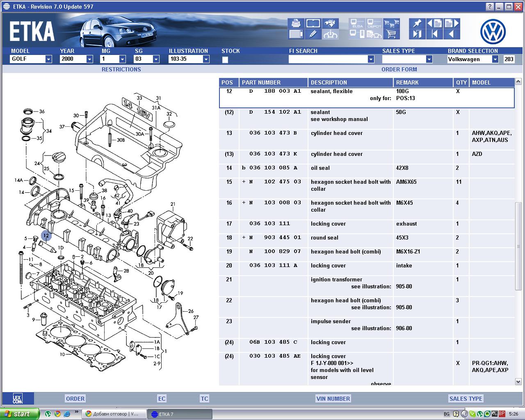Screen dimensions: 525x420
Task: Click the exit door icon
Action: (x=417, y=34)
